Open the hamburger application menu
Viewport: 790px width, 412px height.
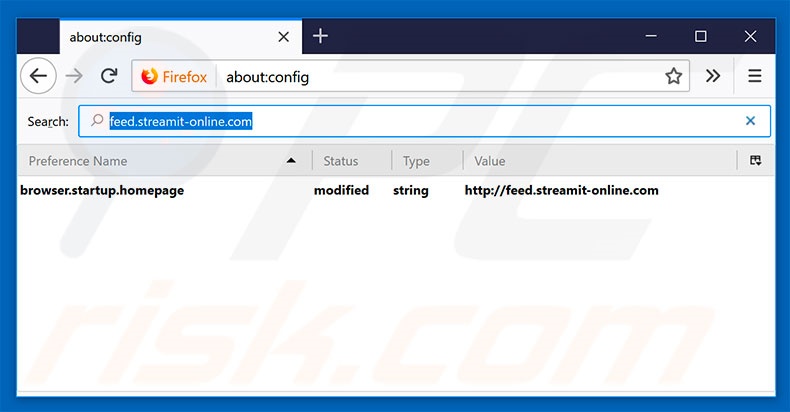point(755,76)
